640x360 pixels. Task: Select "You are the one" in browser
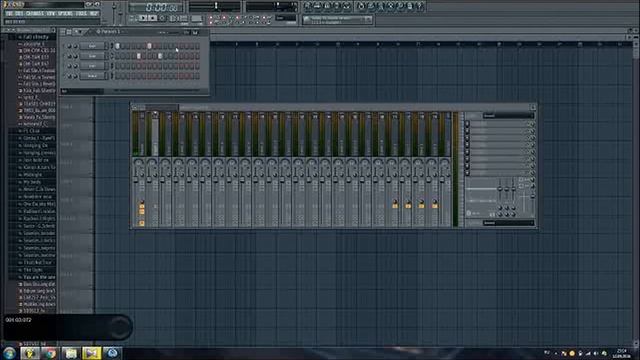tap(39, 277)
